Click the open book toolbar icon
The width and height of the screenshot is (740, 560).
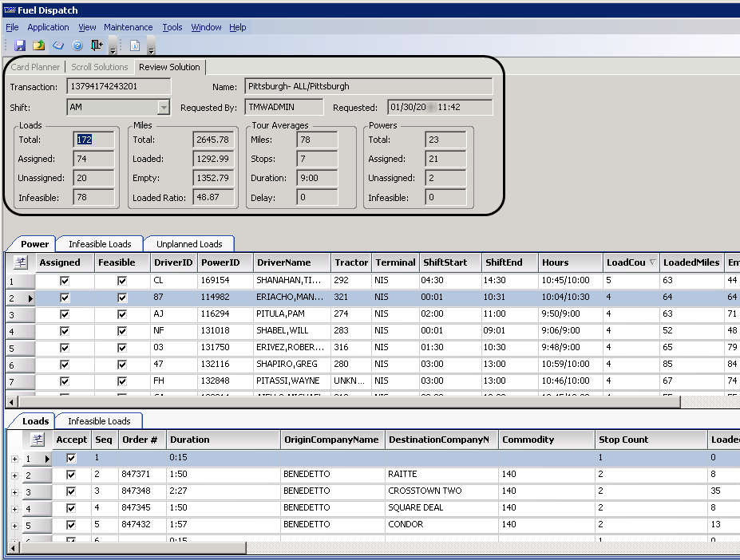click(x=58, y=45)
